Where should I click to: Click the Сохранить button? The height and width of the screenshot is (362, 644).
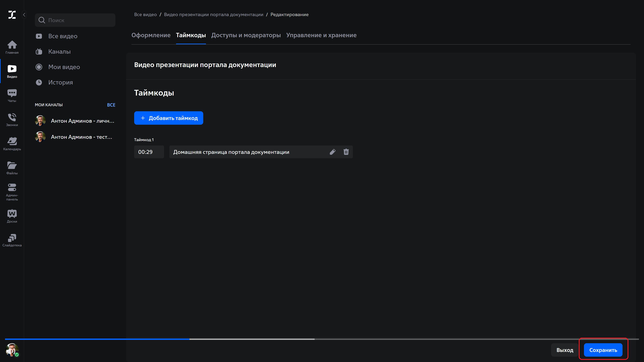pyautogui.click(x=603, y=350)
